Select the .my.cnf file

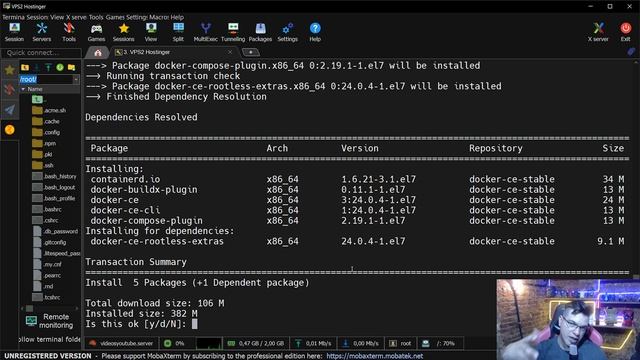pos(47,264)
